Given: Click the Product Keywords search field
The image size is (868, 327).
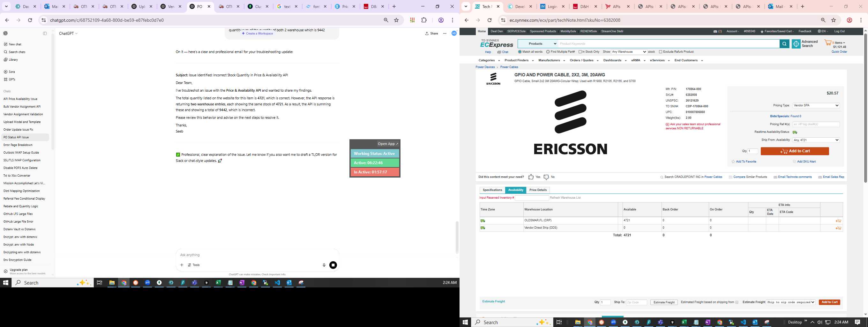Looking at the screenshot, I should pyautogui.click(x=669, y=44).
